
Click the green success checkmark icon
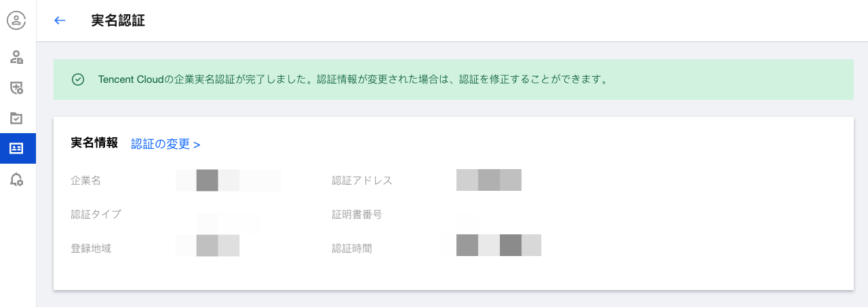click(78, 79)
